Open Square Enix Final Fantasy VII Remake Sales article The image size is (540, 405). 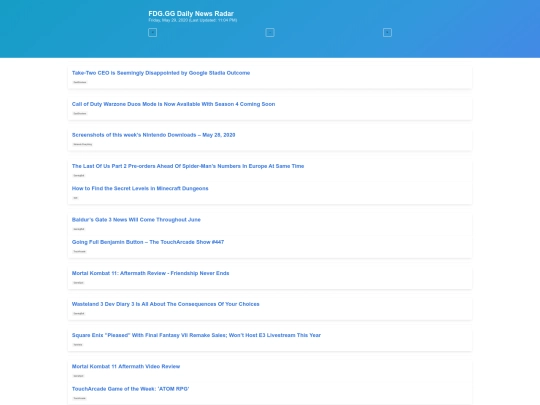tap(196, 335)
